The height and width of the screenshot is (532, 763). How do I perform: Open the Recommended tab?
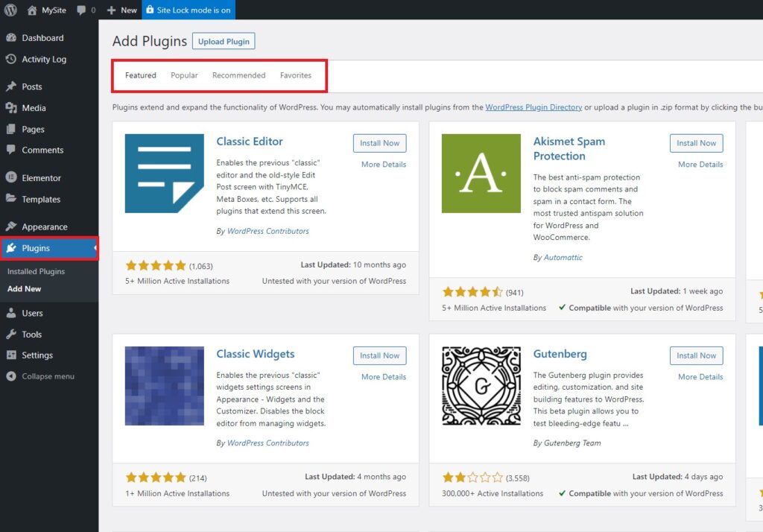[x=239, y=75]
